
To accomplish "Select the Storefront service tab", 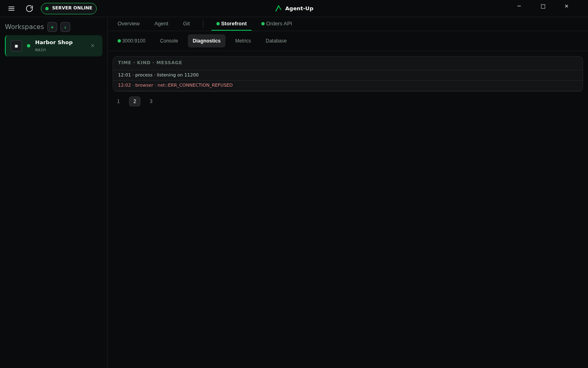I will [232, 24].
